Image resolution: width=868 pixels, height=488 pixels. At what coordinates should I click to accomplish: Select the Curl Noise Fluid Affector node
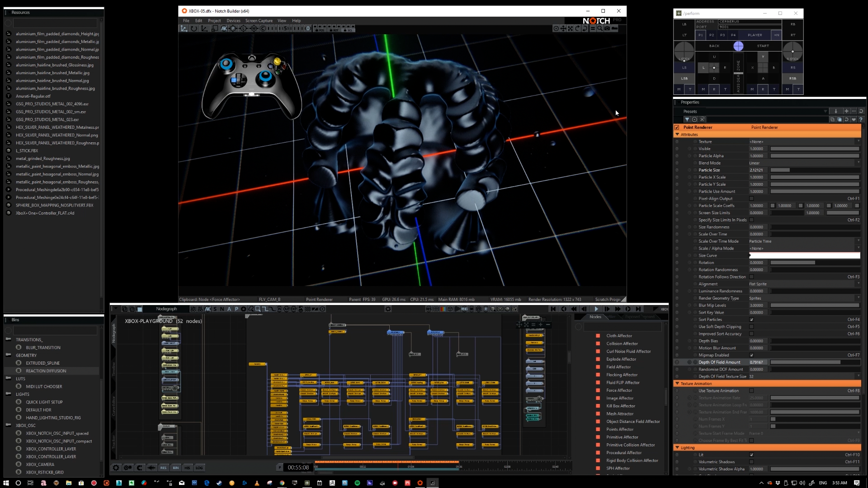[x=628, y=352]
